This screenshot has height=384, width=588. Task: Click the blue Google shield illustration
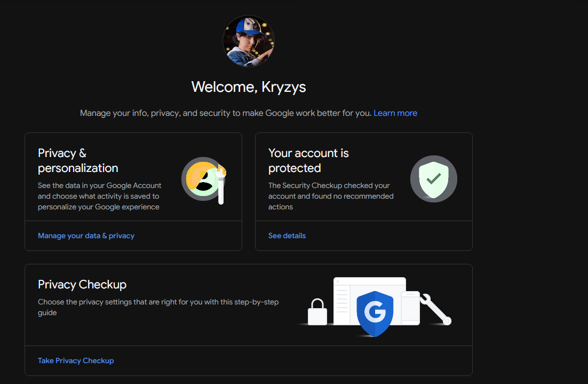tap(375, 314)
